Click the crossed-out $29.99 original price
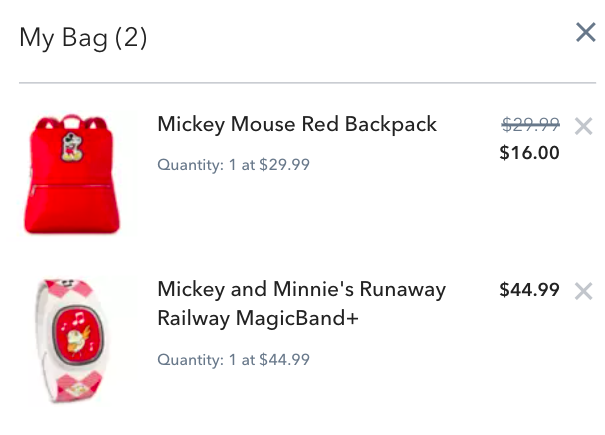This screenshot has height=435, width=605. 530,125
